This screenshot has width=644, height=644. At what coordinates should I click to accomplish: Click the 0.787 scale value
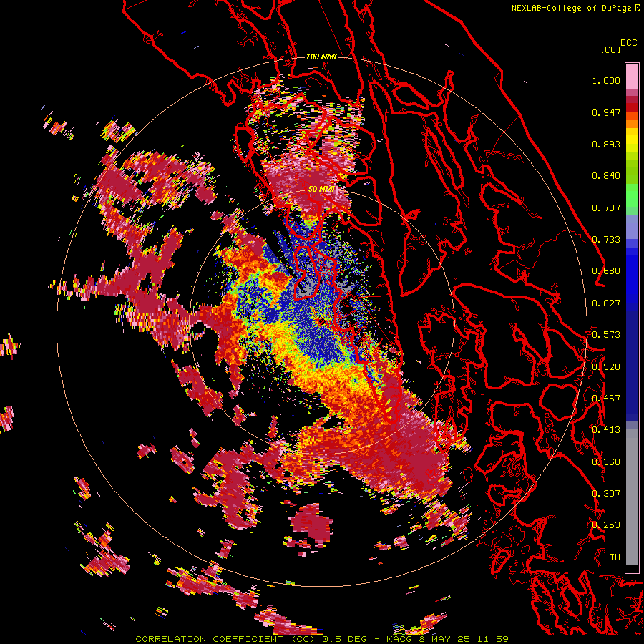click(606, 208)
